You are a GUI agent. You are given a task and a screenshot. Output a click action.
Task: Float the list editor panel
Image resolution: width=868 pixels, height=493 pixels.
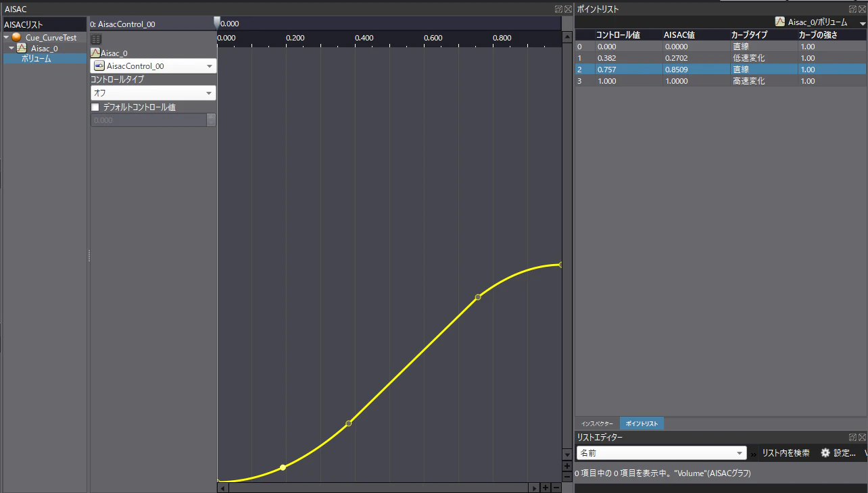853,438
